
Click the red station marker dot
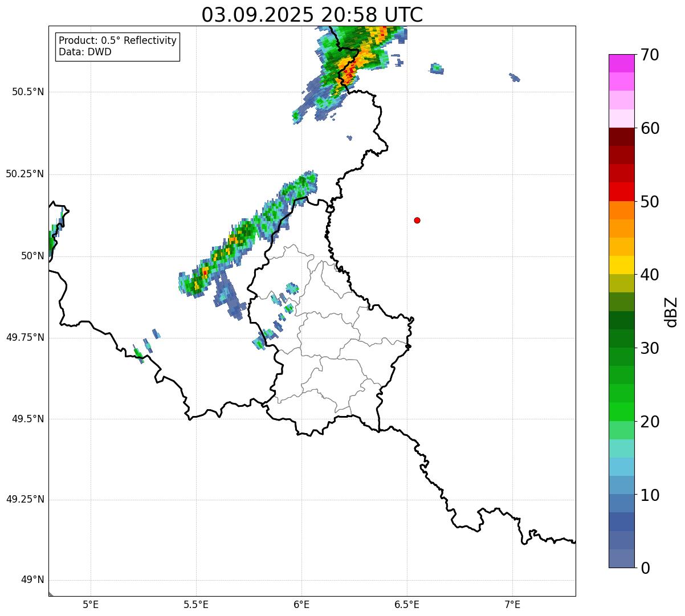417,220
